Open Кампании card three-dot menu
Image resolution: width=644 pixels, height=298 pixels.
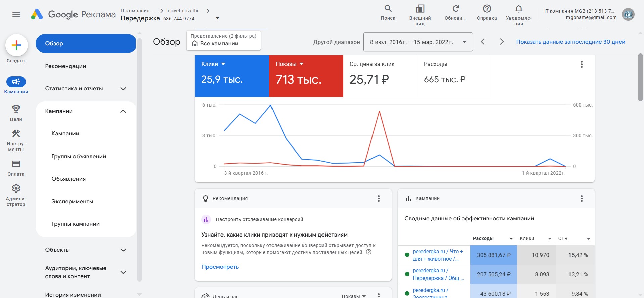(582, 199)
